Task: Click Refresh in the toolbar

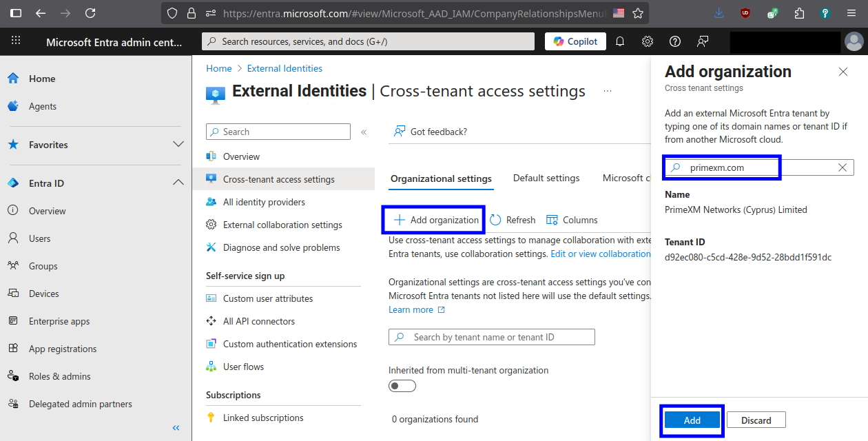Action: click(x=513, y=220)
